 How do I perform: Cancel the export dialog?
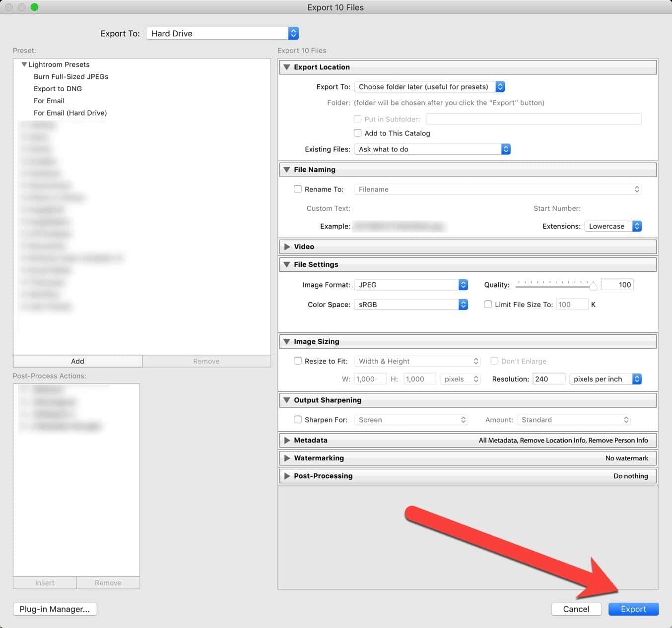coord(576,609)
